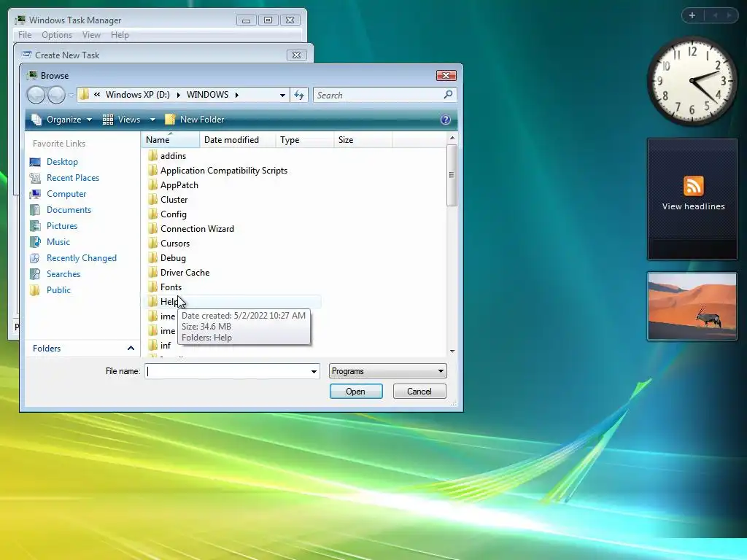
Task: Click the Views button
Action: click(122, 120)
